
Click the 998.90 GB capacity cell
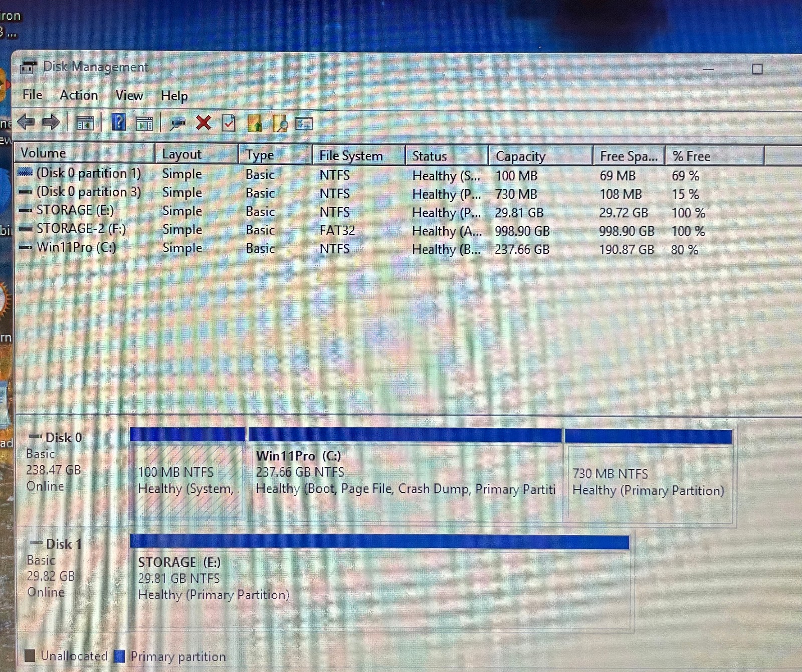(522, 231)
